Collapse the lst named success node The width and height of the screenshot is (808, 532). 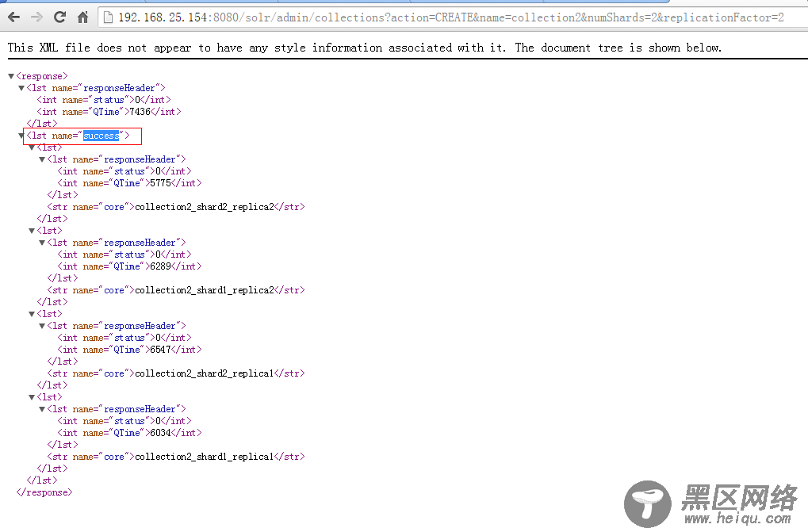tap(21, 136)
